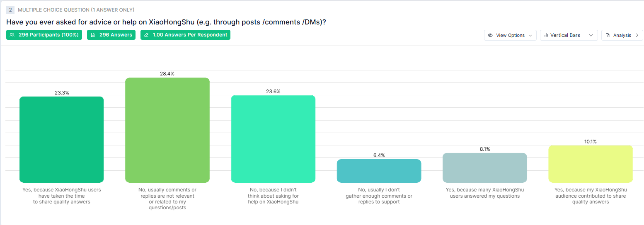Screen dimensions: 644x225
Task: Select the dark green 23.3% bar
Action: pos(61,139)
